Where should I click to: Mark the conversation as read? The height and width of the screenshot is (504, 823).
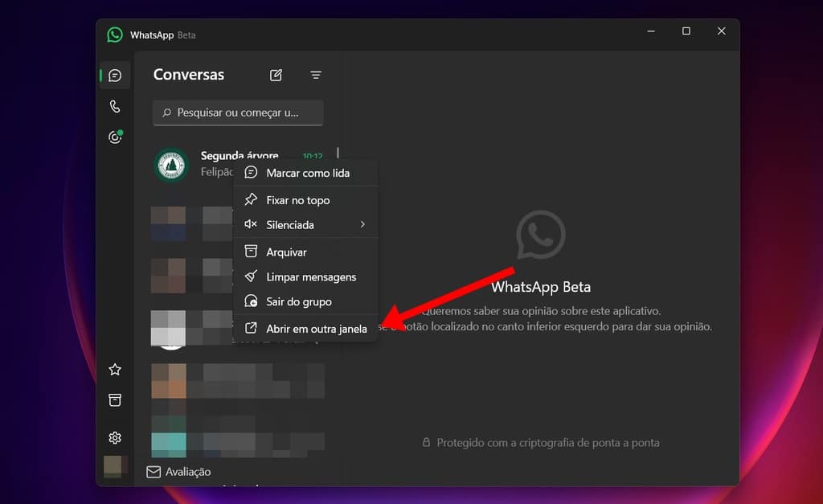point(309,172)
